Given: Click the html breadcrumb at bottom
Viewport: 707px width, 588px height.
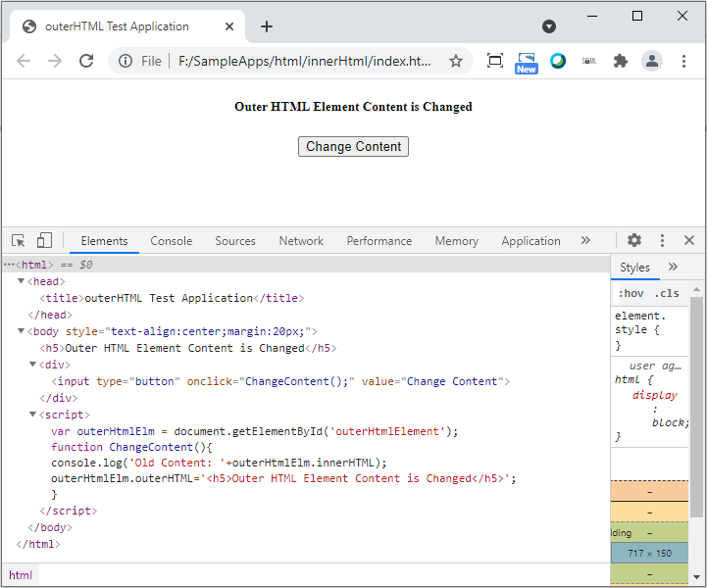Looking at the screenshot, I should pos(21,575).
